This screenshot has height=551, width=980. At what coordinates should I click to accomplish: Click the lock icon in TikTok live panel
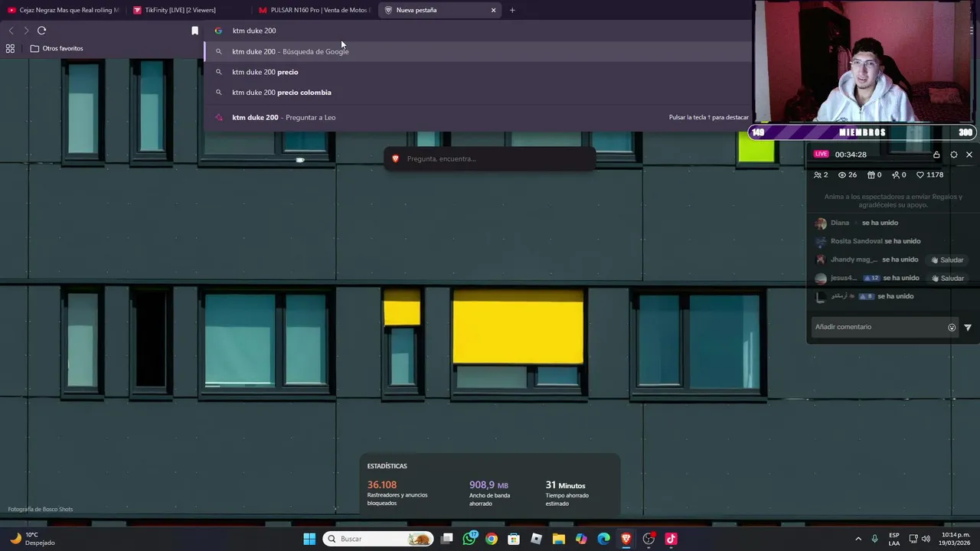pyautogui.click(x=936, y=155)
